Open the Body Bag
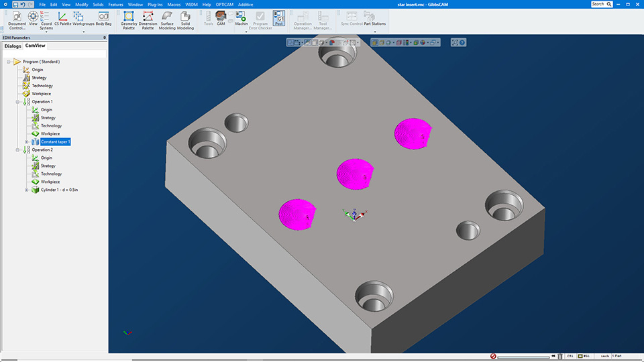 pyautogui.click(x=103, y=18)
